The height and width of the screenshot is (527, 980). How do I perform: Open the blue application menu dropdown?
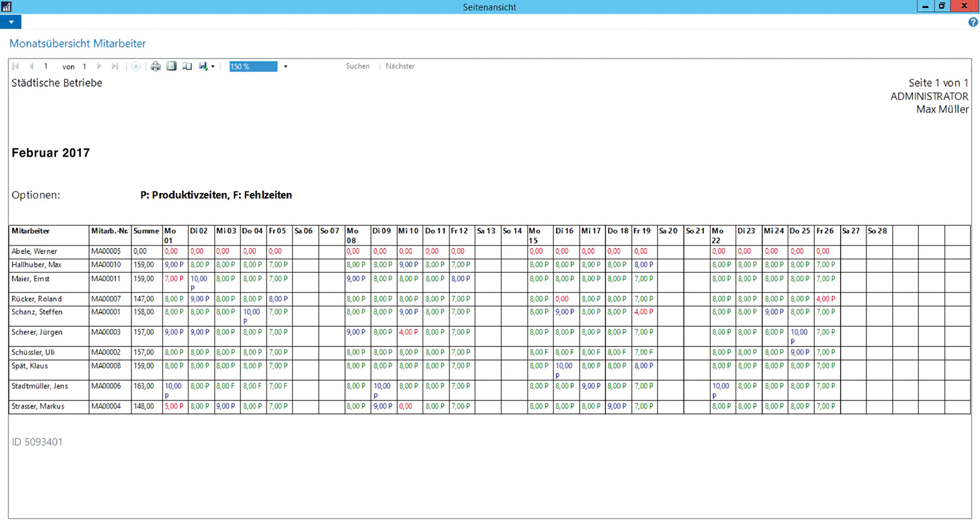point(11,22)
